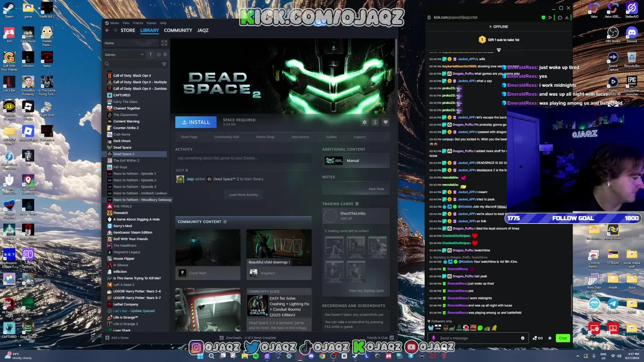Click the recent activity clock icon in library
This screenshot has width=644, height=362.
click(x=158, y=54)
